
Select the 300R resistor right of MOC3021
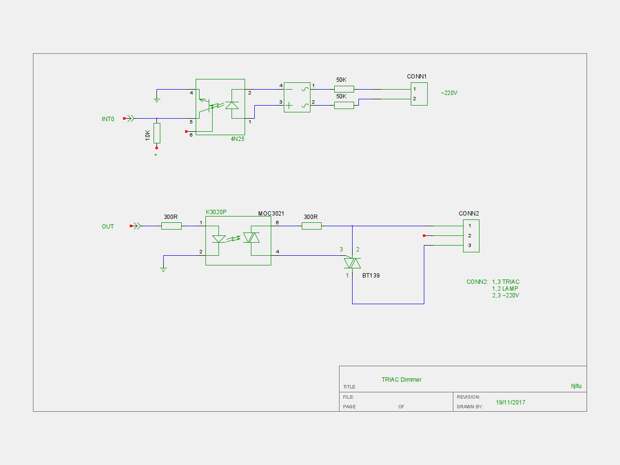pyautogui.click(x=312, y=226)
